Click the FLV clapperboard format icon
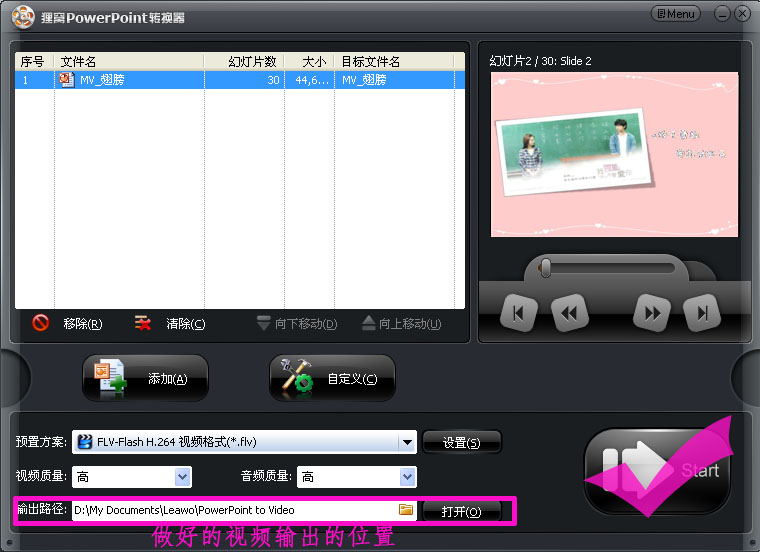760x552 pixels. tap(85, 442)
